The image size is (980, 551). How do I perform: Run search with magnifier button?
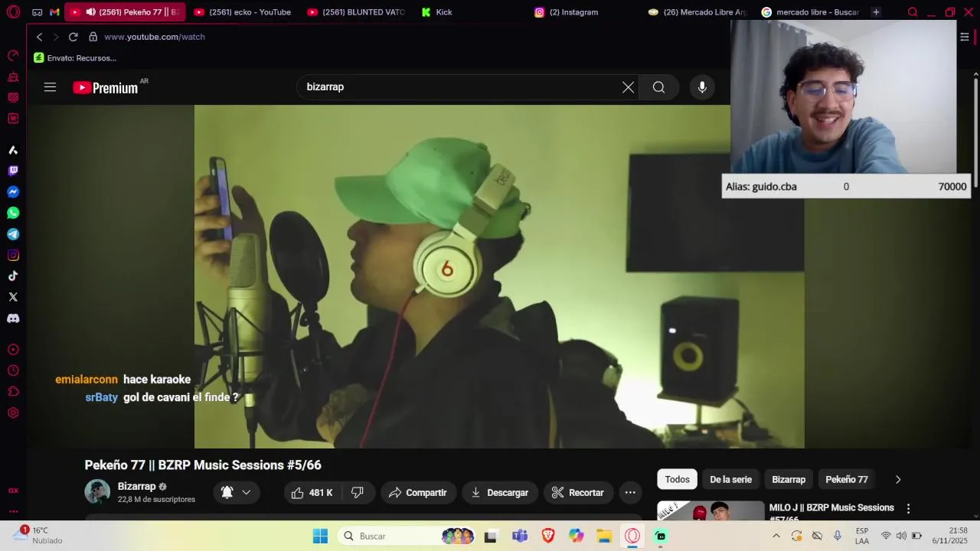[x=658, y=87]
